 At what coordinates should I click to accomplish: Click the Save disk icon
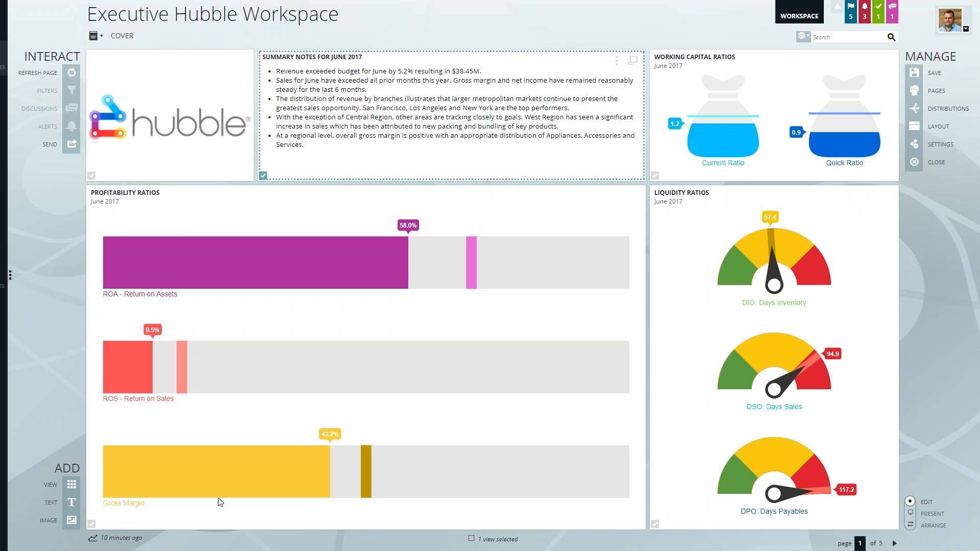pyautogui.click(x=914, y=73)
